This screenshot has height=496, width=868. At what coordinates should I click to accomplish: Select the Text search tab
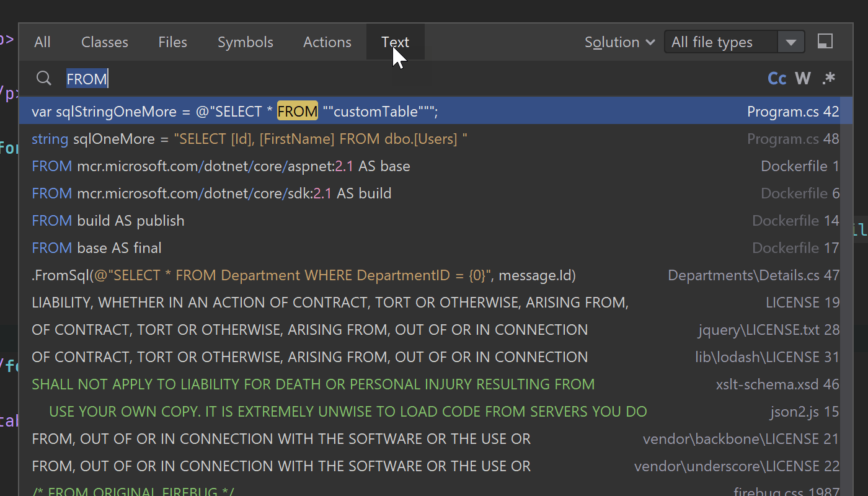[395, 42]
